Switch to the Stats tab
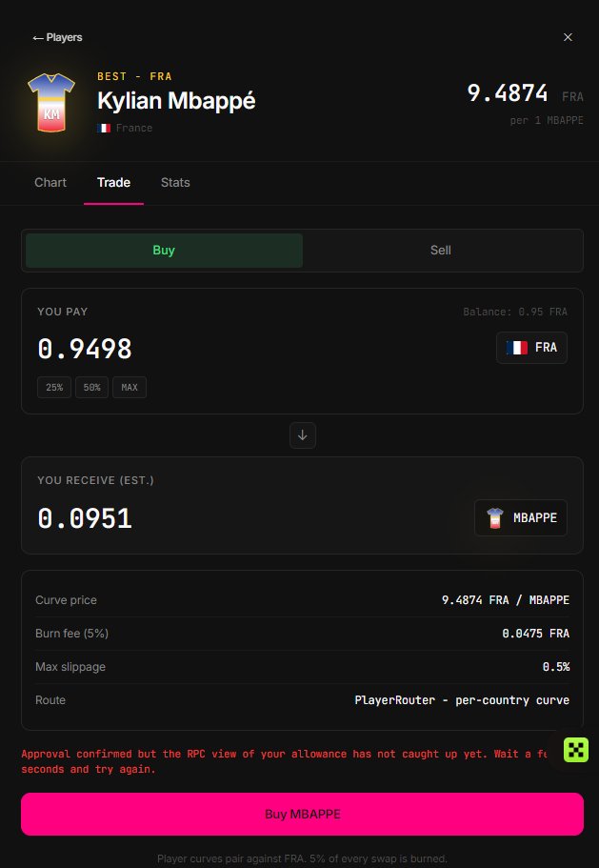This screenshot has height=868, width=599. (x=175, y=182)
